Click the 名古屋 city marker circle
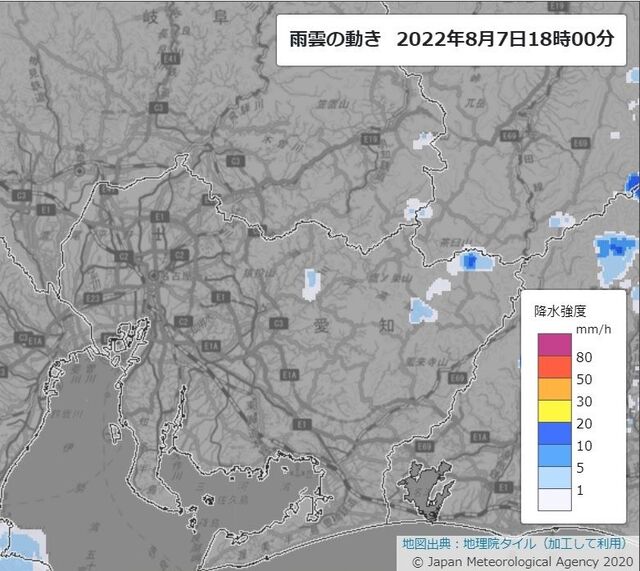Image resolution: width=640 pixels, height=571 pixels. (154, 276)
